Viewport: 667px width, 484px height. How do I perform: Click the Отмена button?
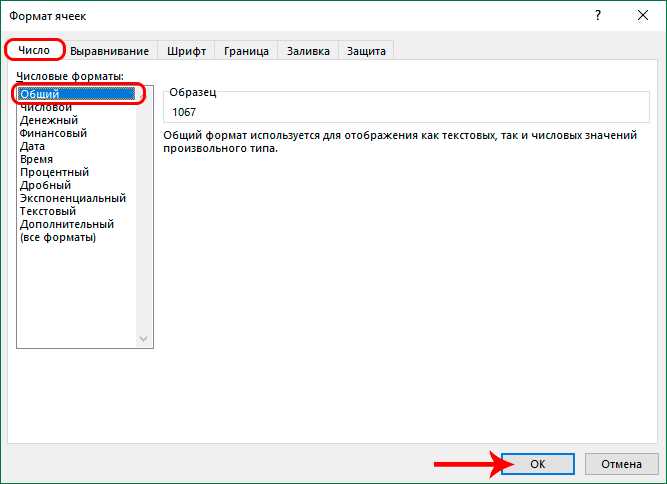[x=621, y=464]
